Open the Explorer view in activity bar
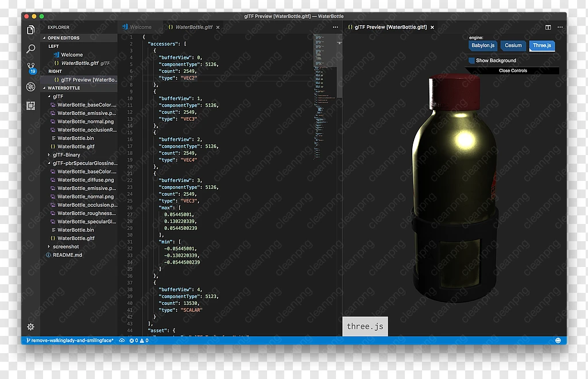This screenshot has height=379, width=588. (31, 30)
